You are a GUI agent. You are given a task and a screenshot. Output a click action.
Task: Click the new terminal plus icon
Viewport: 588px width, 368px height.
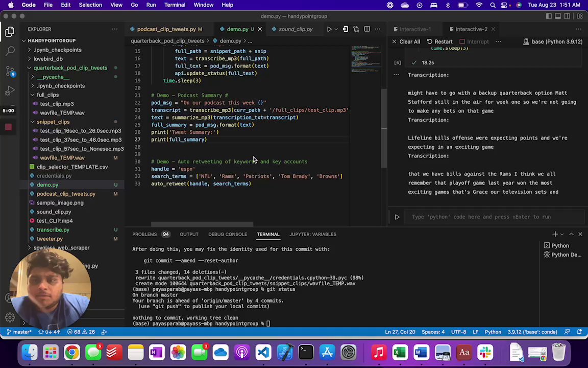(555, 234)
